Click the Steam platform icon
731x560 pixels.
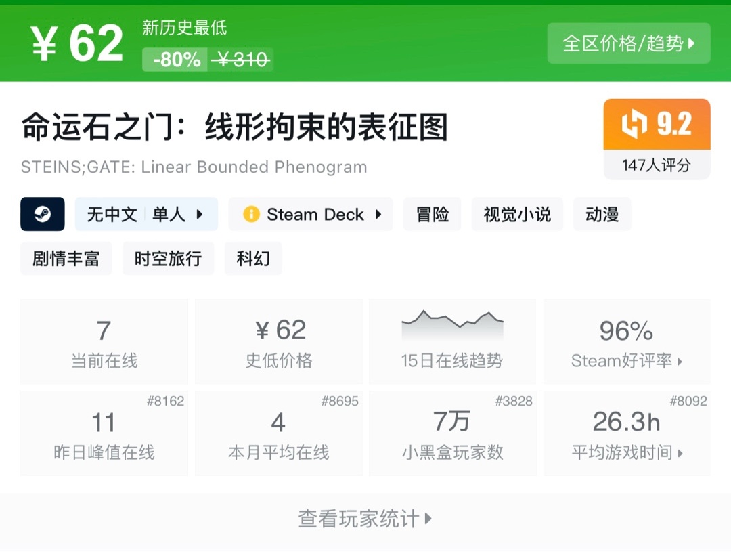click(x=42, y=214)
